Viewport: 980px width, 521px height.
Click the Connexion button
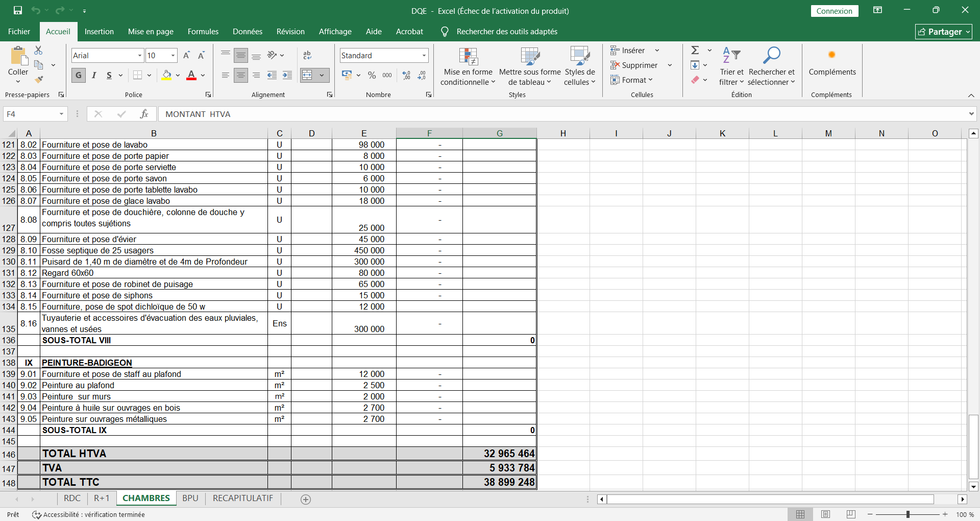point(834,11)
